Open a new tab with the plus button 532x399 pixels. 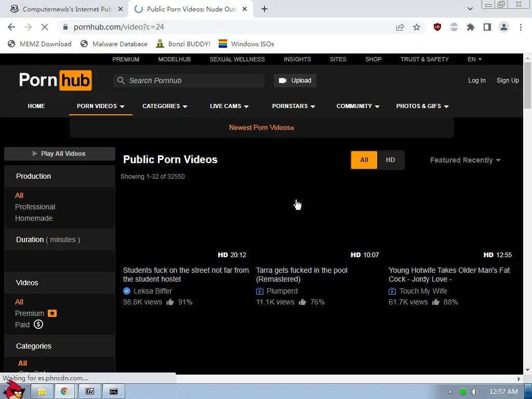click(x=264, y=9)
